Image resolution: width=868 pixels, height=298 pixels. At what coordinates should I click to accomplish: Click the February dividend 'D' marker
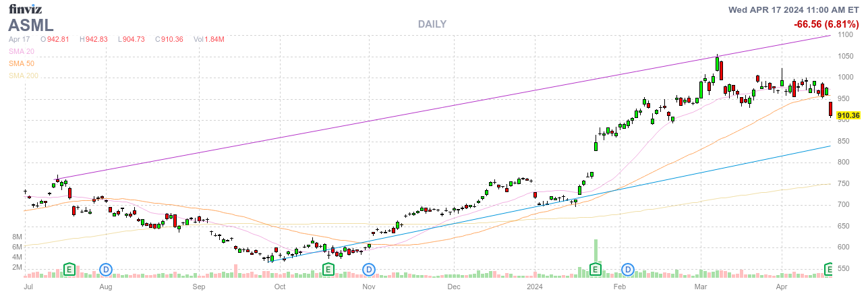[629, 270]
